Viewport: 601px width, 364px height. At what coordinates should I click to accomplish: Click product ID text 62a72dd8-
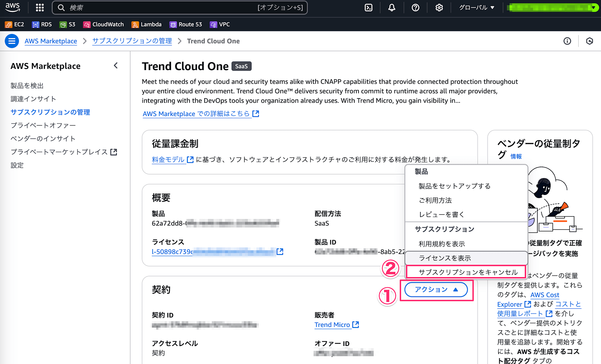(x=168, y=223)
